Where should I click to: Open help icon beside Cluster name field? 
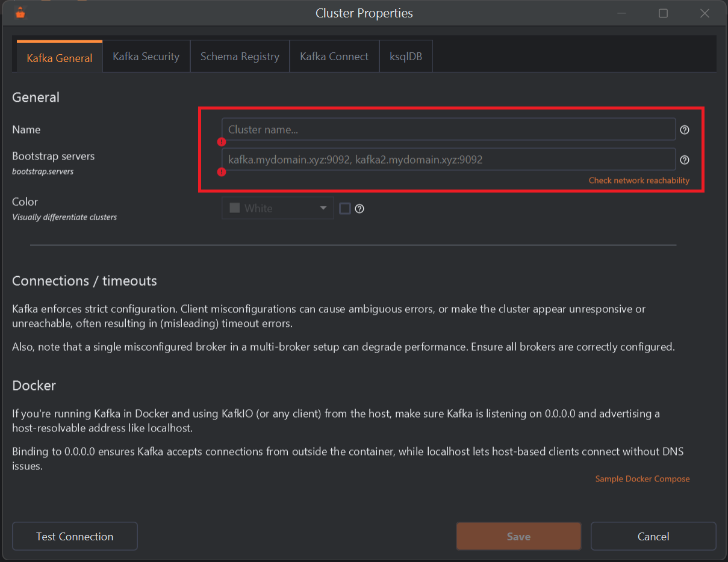[x=685, y=130]
